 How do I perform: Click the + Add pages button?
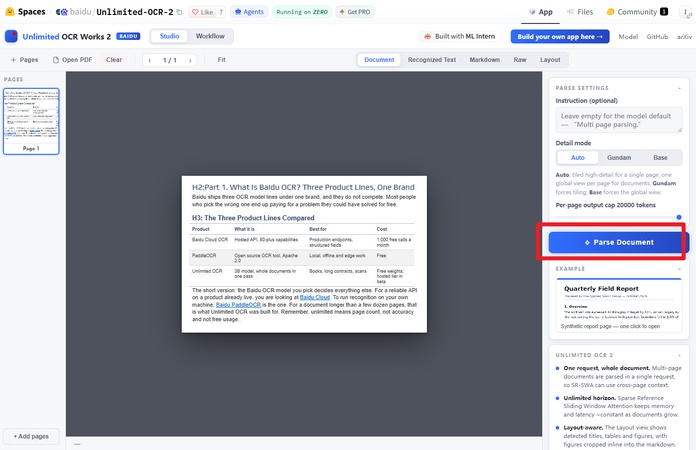pyautogui.click(x=31, y=436)
